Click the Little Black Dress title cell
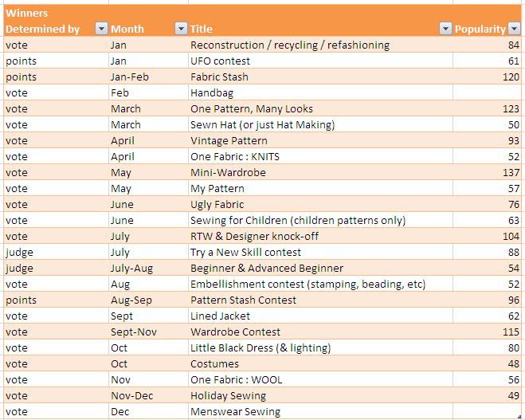 click(x=320, y=347)
